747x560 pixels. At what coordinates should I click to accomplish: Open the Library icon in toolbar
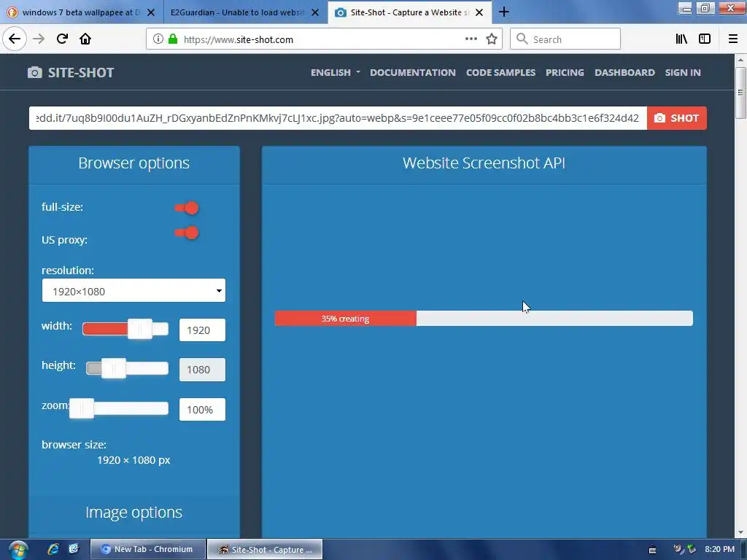[682, 39]
